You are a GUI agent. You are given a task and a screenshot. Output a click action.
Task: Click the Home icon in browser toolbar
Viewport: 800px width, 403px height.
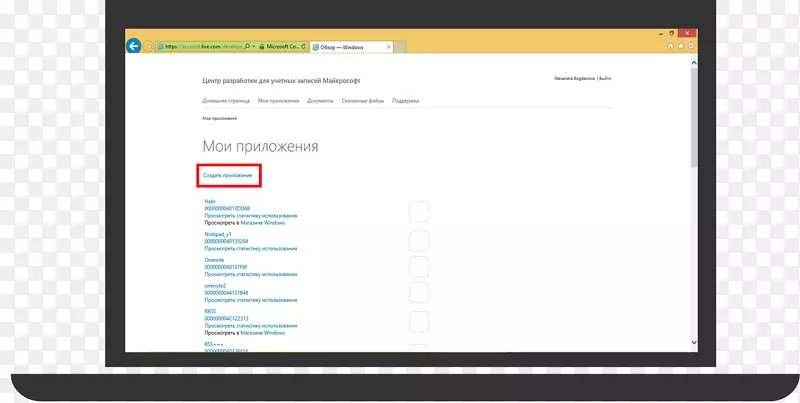click(671, 46)
